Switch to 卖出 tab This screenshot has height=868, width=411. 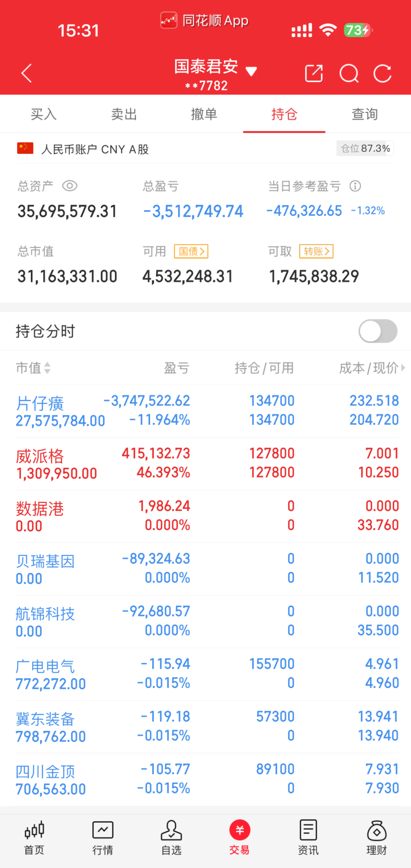[124, 114]
